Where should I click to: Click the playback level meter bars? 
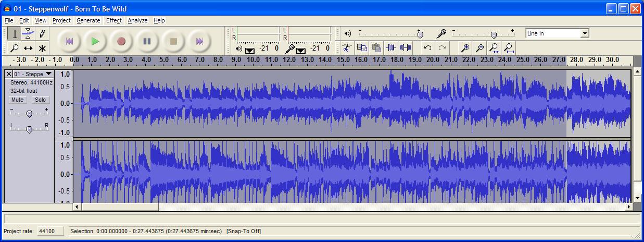(x=258, y=34)
